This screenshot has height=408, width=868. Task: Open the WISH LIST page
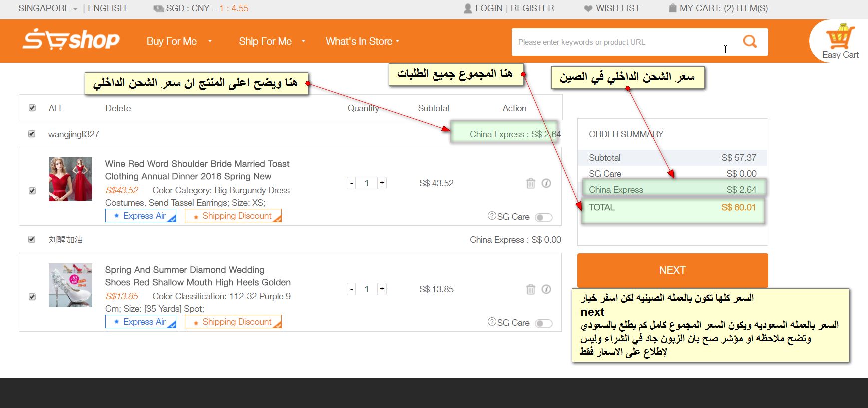[612, 8]
